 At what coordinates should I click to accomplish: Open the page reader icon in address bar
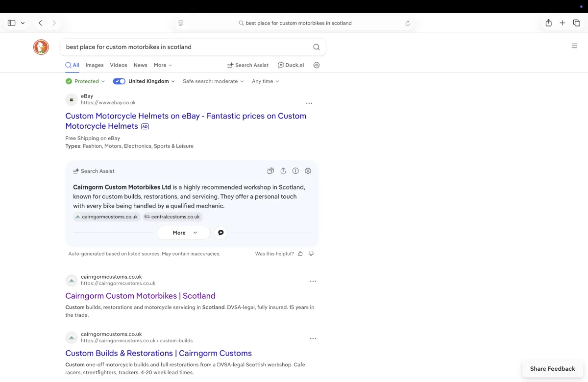point(181,23)
